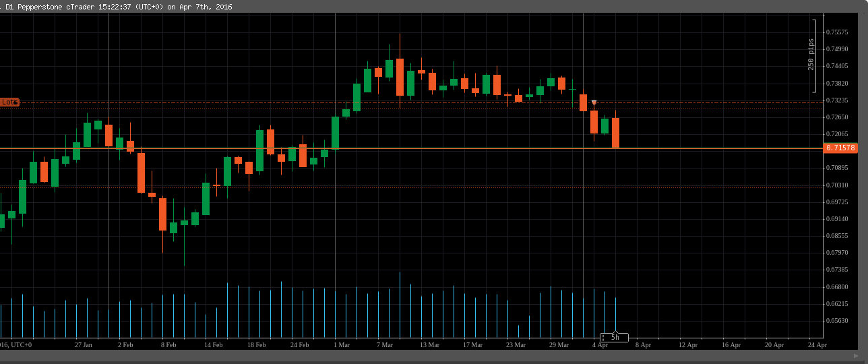
Task: Click the 0.68555 price axis label
Action: click(838, 236)
